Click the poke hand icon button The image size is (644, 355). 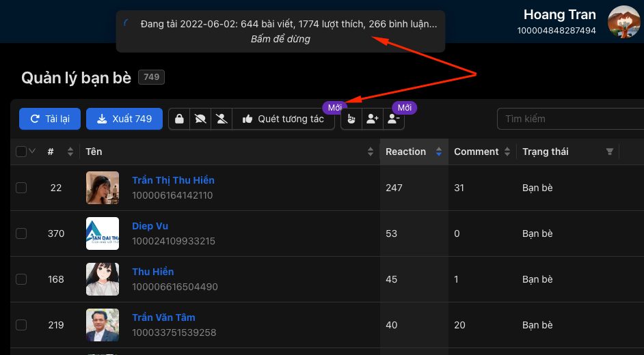click(x=351, y=119)
